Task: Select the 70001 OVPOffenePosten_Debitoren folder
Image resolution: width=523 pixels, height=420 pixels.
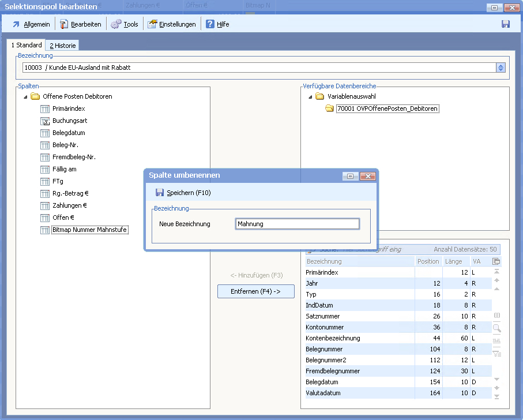Action: tap(387, 108)
